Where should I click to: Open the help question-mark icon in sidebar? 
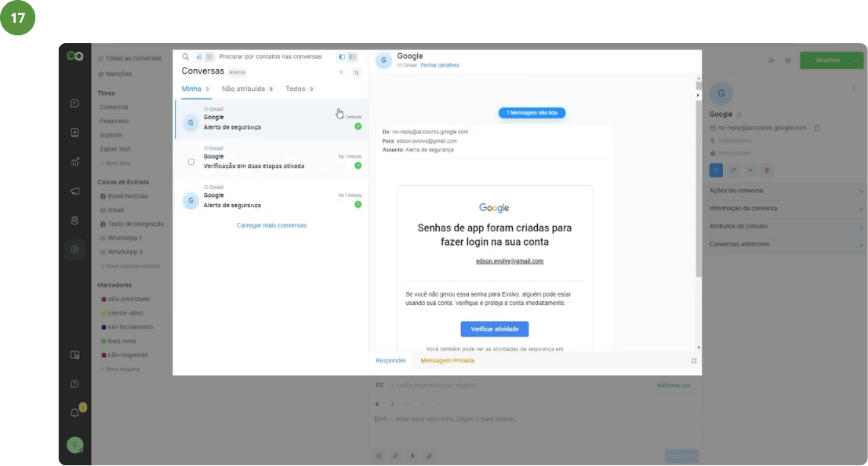click(x=74, y=384)
